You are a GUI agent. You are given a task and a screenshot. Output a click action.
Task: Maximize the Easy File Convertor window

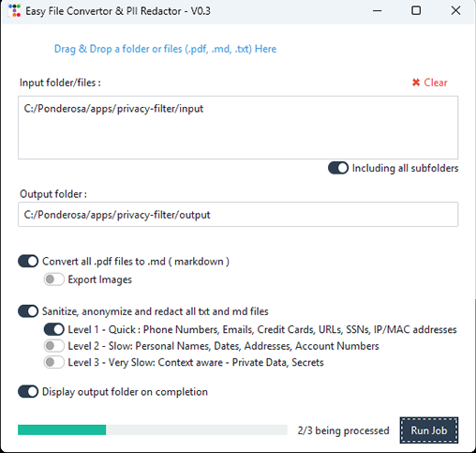point(416,10)
